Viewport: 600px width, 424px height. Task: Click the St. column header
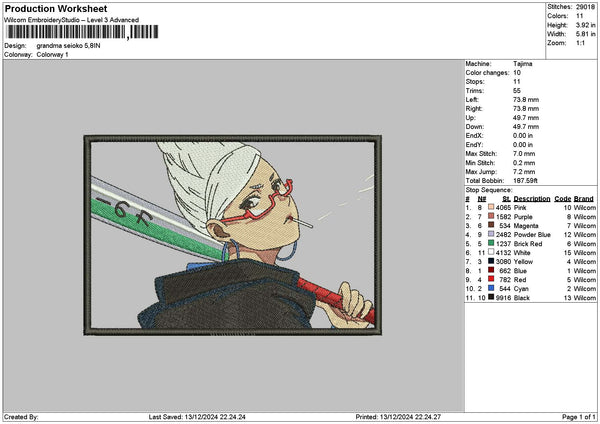tap(507, 199)
